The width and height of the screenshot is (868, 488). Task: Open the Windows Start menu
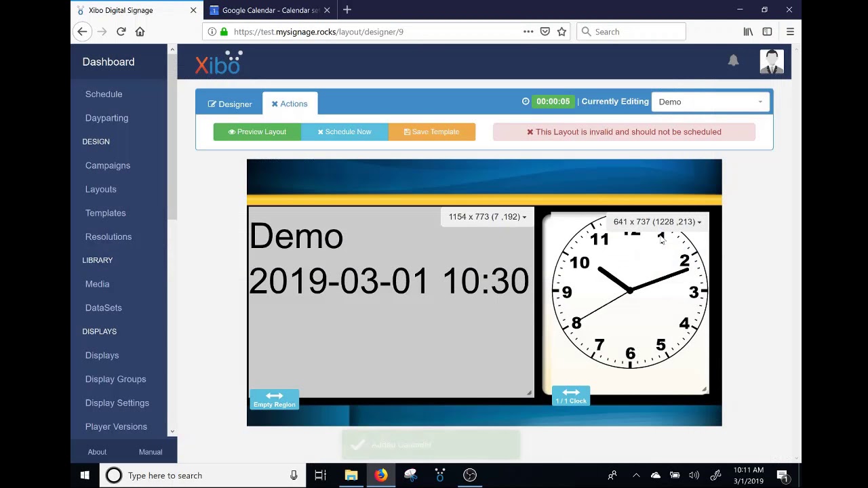pyautogui.click(x=85, y=475)
